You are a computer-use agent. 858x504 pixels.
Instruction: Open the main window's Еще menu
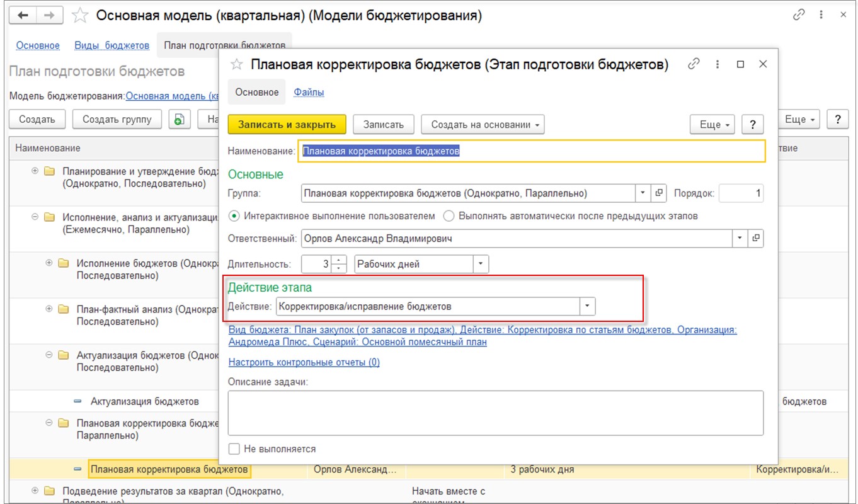tap(799, 120)
